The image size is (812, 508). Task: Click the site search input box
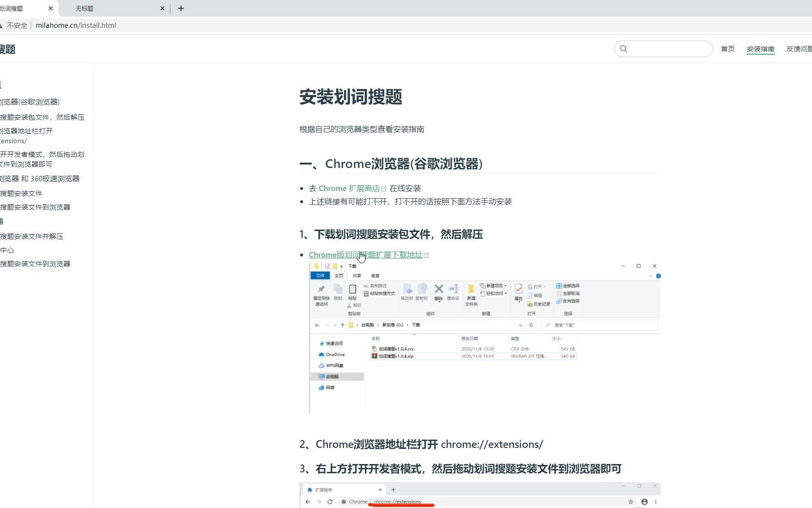pyautogui.click(x=663, y=49)
